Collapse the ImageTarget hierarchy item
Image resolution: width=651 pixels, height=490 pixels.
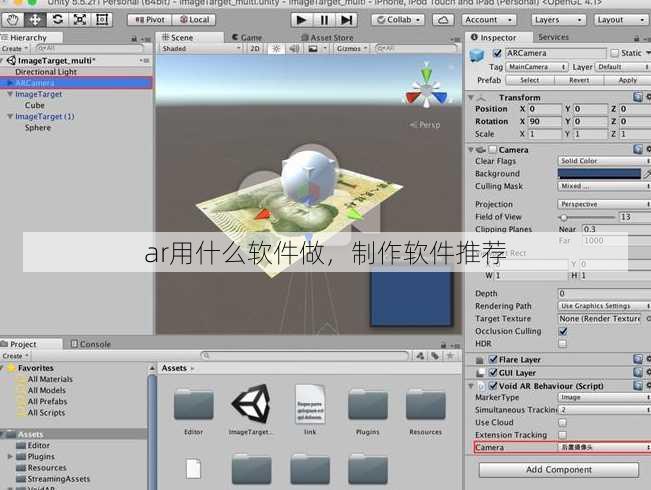[10, 94]
